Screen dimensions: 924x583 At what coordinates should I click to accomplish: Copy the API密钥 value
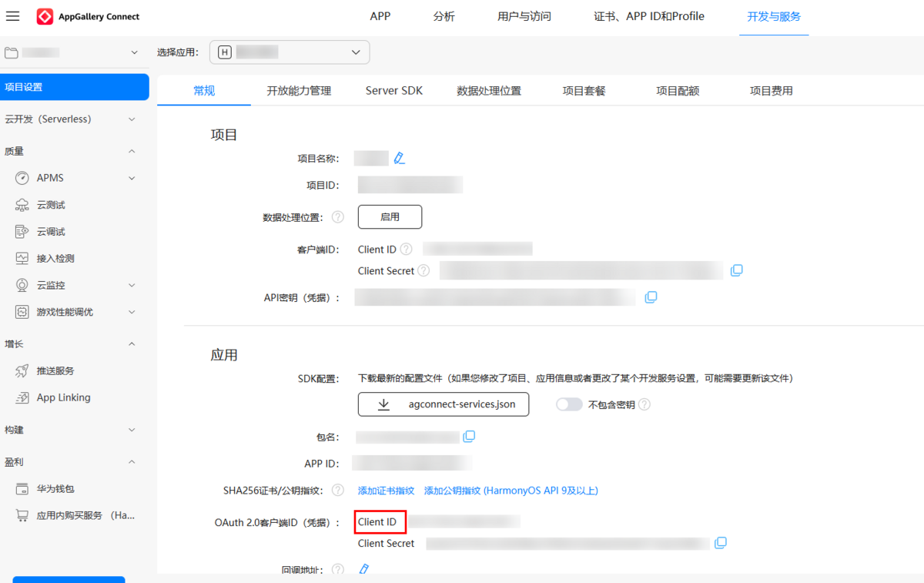pos(651,297)
